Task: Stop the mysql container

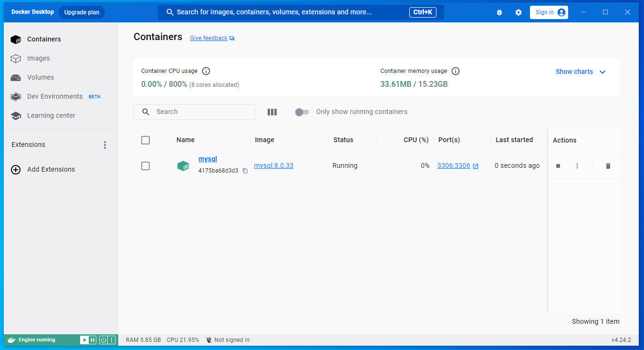Action: coord(558,166)
